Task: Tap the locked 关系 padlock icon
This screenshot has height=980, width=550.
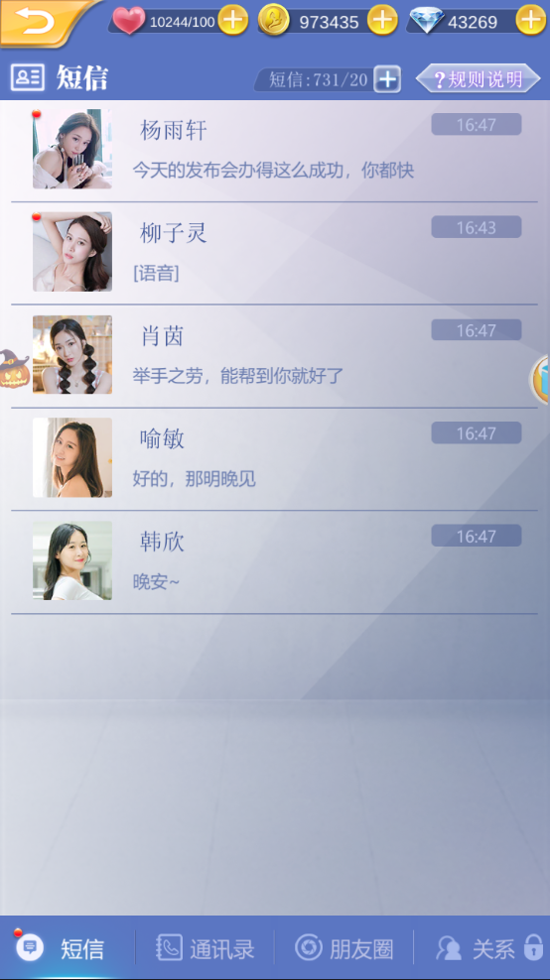Action: [x=534, y=947]
